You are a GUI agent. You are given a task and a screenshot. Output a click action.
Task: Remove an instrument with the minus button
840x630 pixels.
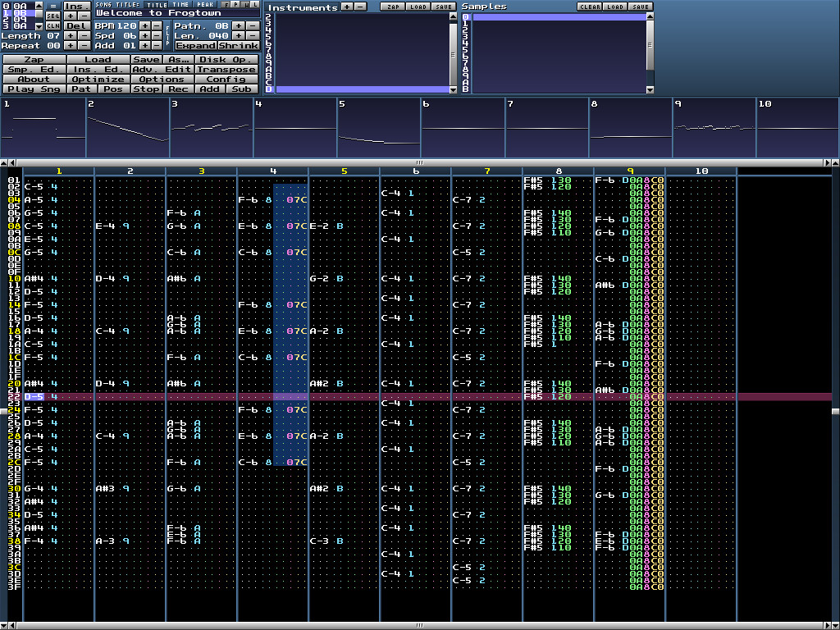360,7
